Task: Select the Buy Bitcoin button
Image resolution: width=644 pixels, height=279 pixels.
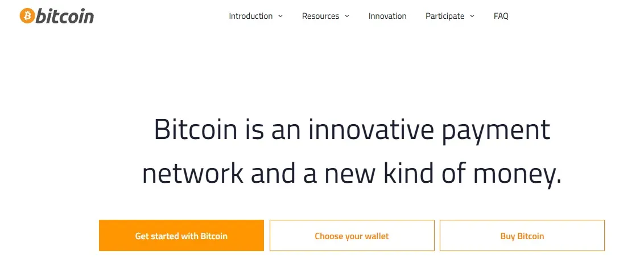Action: tap(522, 236)
